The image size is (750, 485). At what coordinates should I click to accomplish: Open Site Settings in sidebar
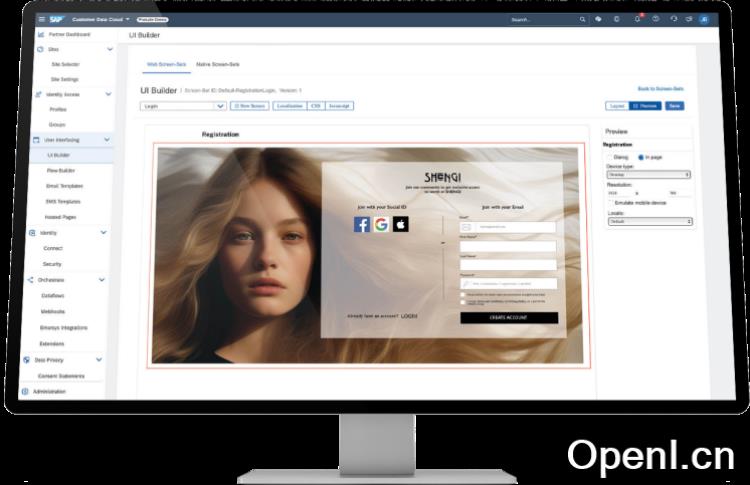pyautogui.click(x=64, y=79)
